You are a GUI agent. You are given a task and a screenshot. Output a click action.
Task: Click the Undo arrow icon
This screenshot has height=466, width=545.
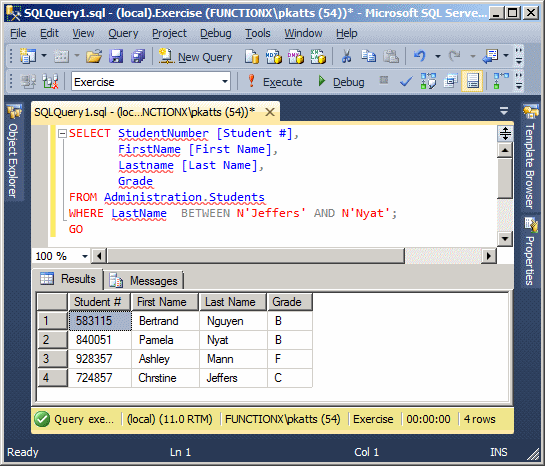(420, 56)
